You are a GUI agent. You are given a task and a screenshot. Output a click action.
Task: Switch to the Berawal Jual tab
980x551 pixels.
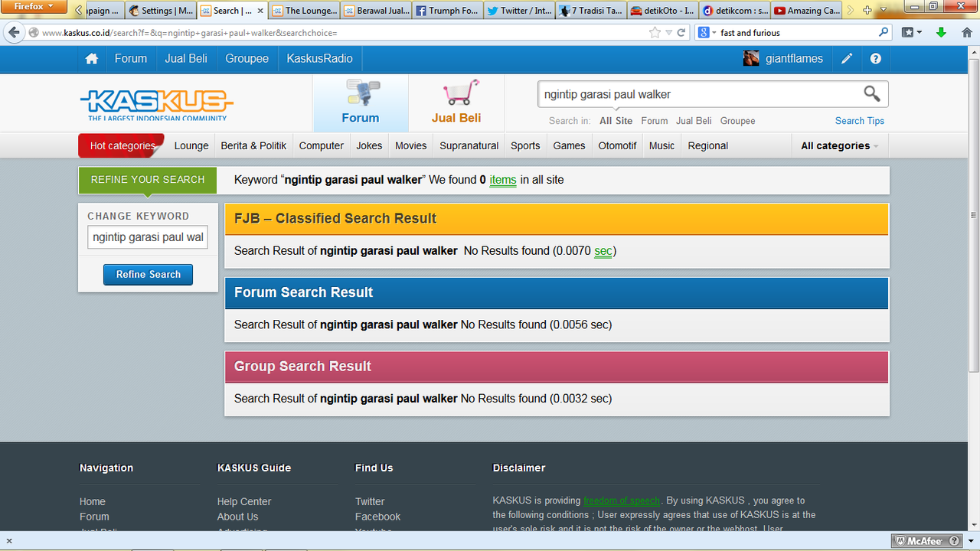(x=375, y=11)
